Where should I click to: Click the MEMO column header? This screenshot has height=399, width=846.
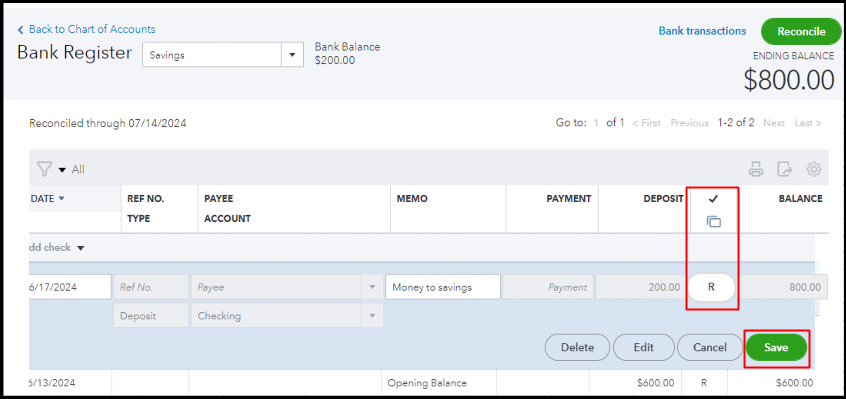[x=412, y=199]
